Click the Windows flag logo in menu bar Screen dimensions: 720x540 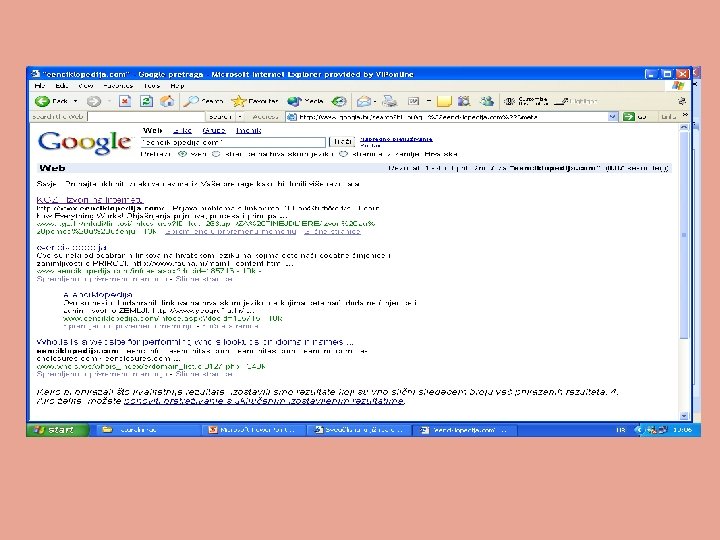[678, 85]
